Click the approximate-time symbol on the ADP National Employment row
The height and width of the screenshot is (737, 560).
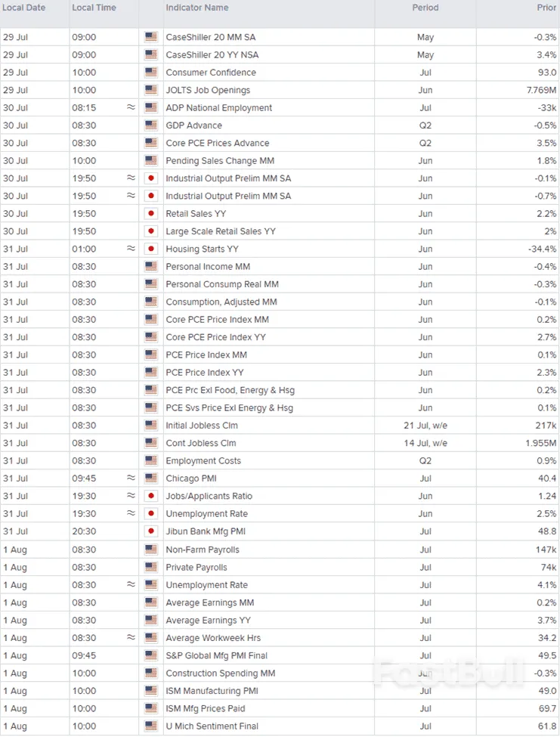pos(131,107)
